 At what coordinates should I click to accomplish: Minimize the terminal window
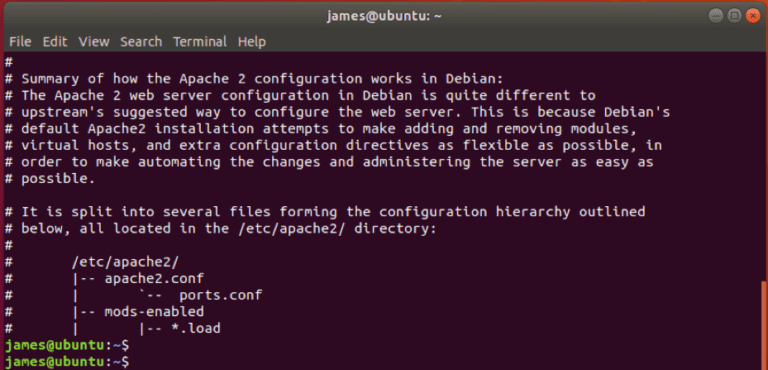[x=716, y=16]
